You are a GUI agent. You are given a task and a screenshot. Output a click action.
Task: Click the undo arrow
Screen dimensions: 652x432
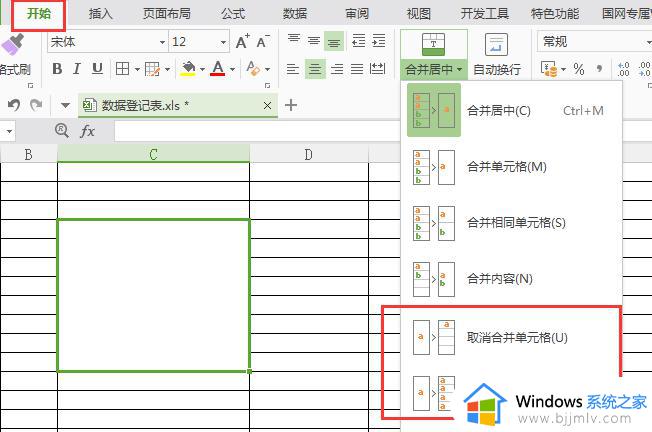click(14, 105)
